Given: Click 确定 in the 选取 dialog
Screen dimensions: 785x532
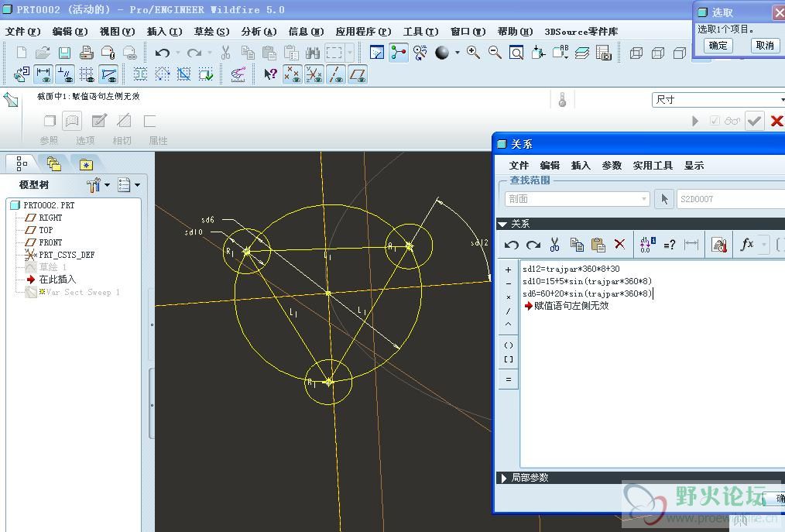Looking at the screenshot, I should pos(718,46).
